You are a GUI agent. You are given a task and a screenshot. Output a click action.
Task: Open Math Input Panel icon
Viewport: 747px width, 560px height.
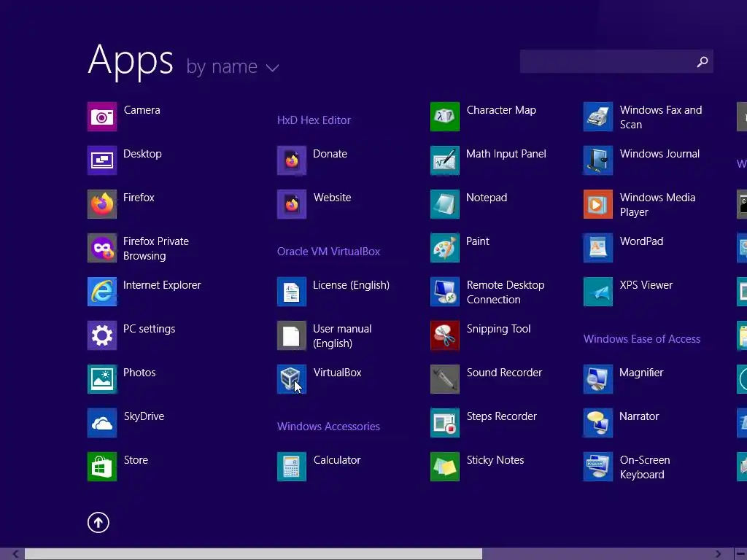click(445, 160)
